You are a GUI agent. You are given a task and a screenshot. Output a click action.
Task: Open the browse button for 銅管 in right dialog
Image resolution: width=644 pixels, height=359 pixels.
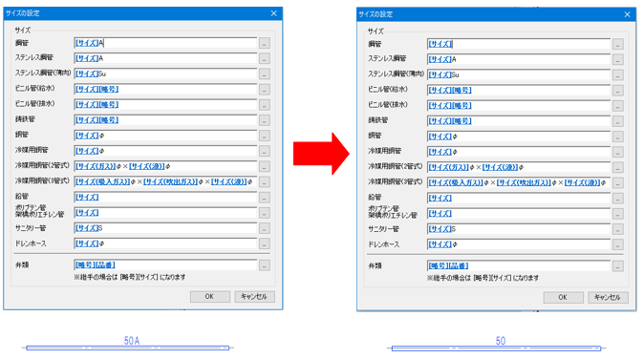pyautogui.click(x=617, y=137)
